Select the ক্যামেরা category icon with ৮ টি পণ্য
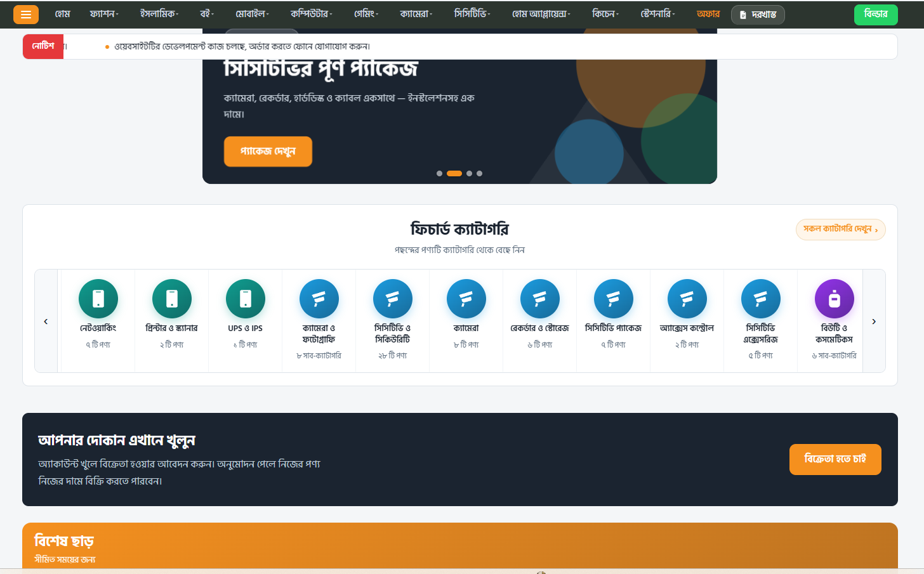Screen dimensions: 924x574 point(466,299)
